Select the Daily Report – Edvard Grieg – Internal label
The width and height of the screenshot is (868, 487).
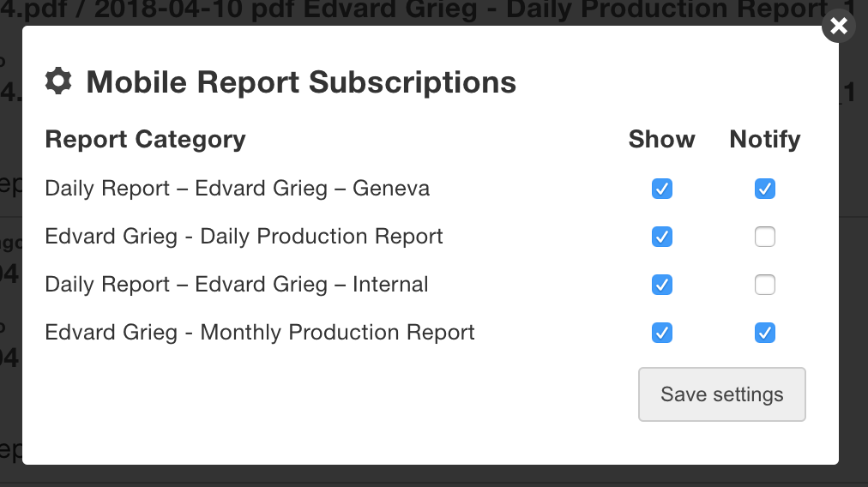(x=237, y=285)
